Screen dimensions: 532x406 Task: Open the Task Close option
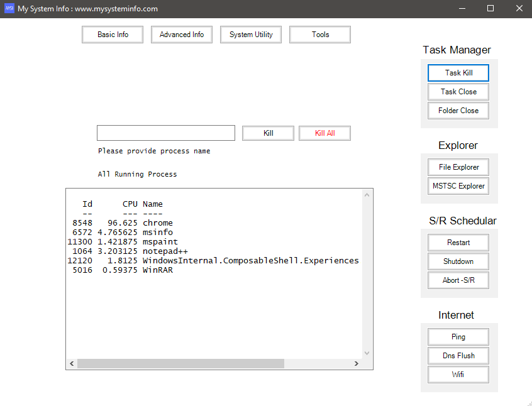pyautogui.click(x=458, y=92)
